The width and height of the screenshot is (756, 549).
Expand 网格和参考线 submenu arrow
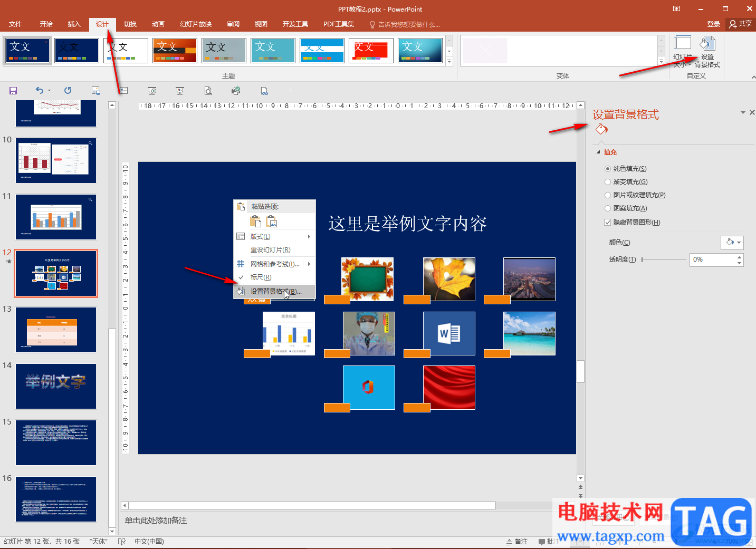click(x=309, y=264)
